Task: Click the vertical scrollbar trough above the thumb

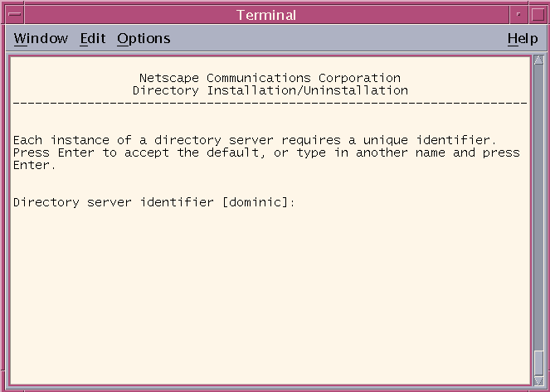Action: [x=538, y=207]
